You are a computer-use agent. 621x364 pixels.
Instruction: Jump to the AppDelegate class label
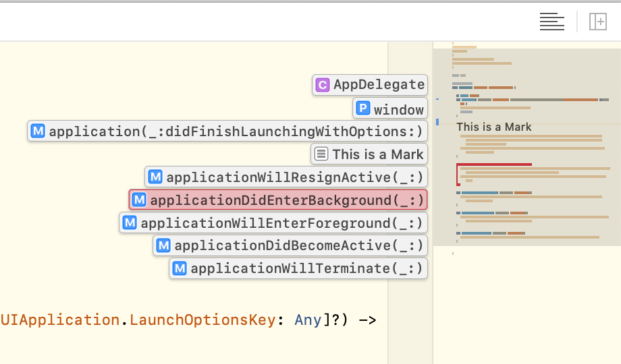370,85
